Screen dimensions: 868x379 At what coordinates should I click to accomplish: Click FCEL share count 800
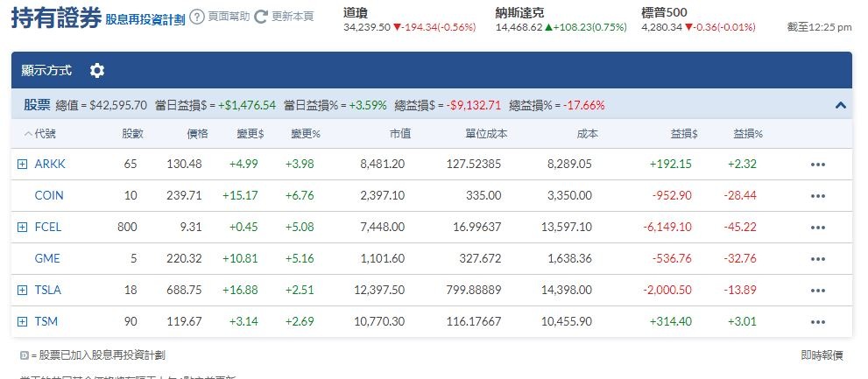(127, 227)
